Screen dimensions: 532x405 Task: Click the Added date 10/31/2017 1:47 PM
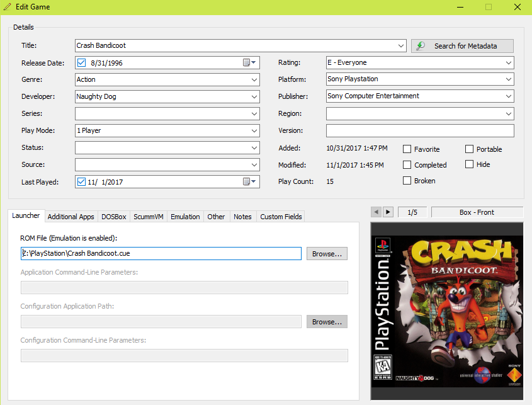357,148
